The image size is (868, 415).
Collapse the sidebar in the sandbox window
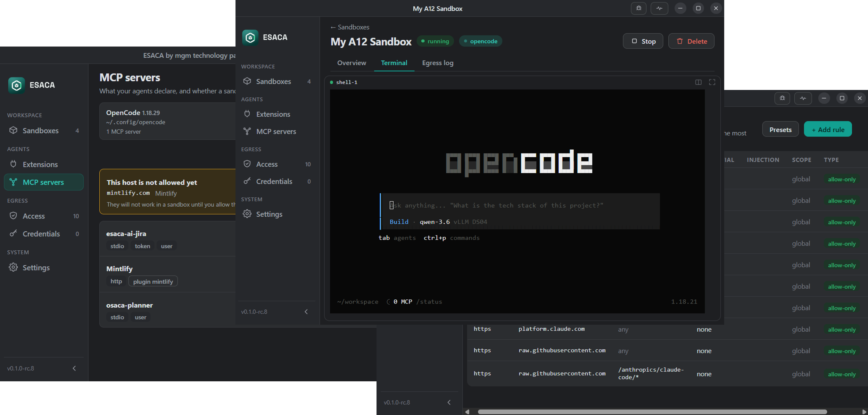306,312
